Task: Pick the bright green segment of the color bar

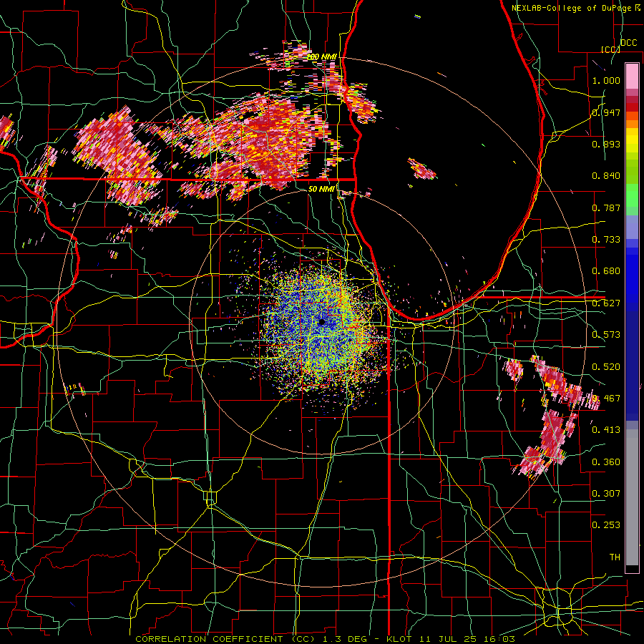Action: pyautogui.click(x=632, y=195)
